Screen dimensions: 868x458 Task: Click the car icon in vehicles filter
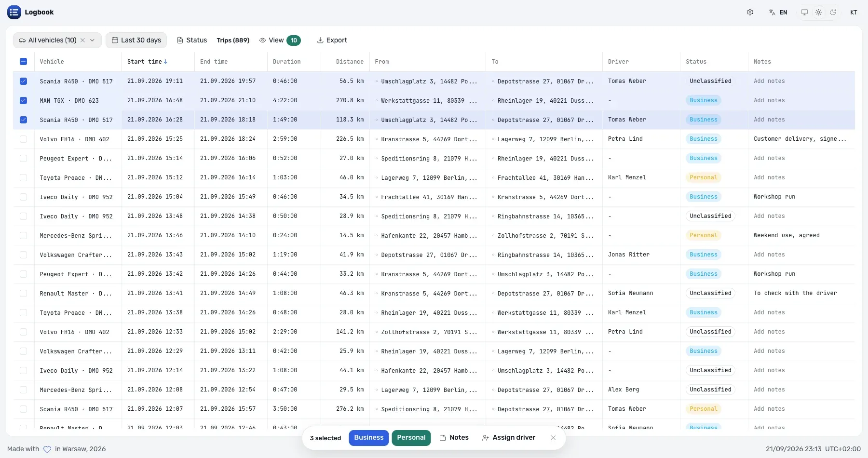[22, 40]
